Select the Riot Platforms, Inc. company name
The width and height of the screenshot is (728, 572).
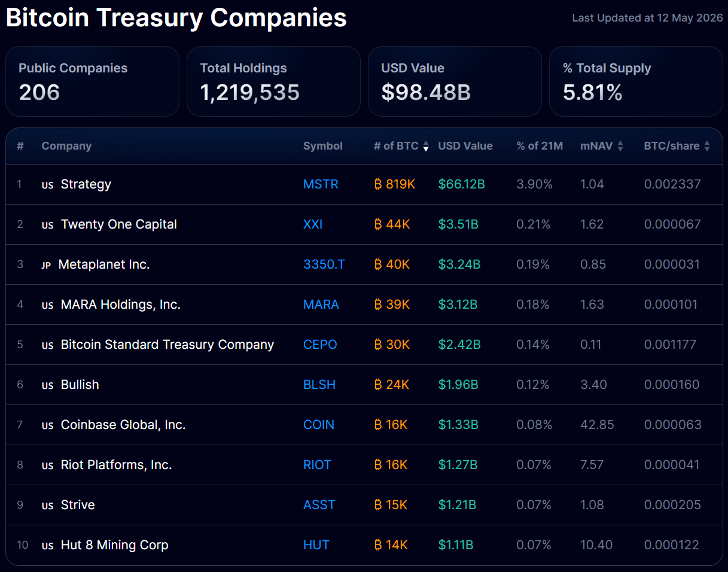click(x=117, y=465)
